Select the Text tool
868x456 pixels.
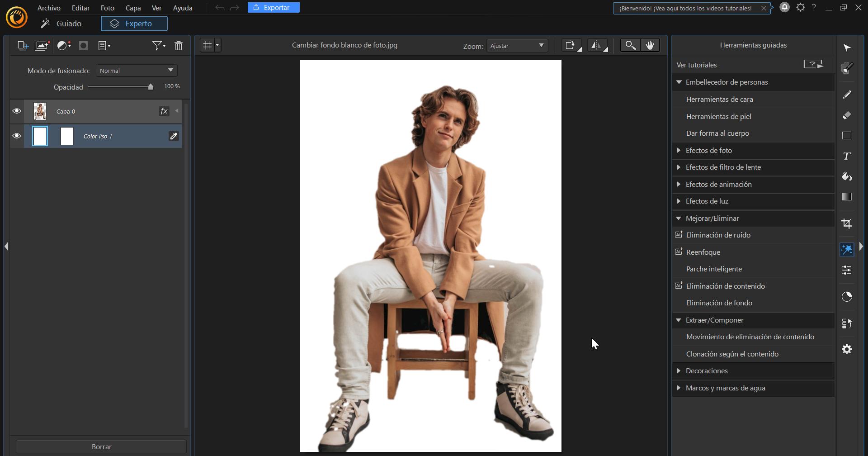coord(847,156)
